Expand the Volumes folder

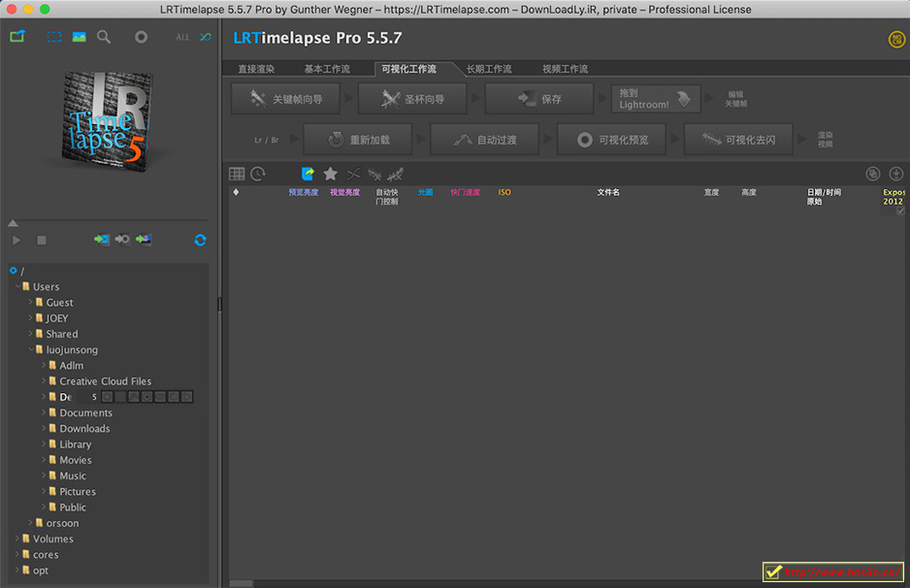pyautogui.click(x=16, y=539)
